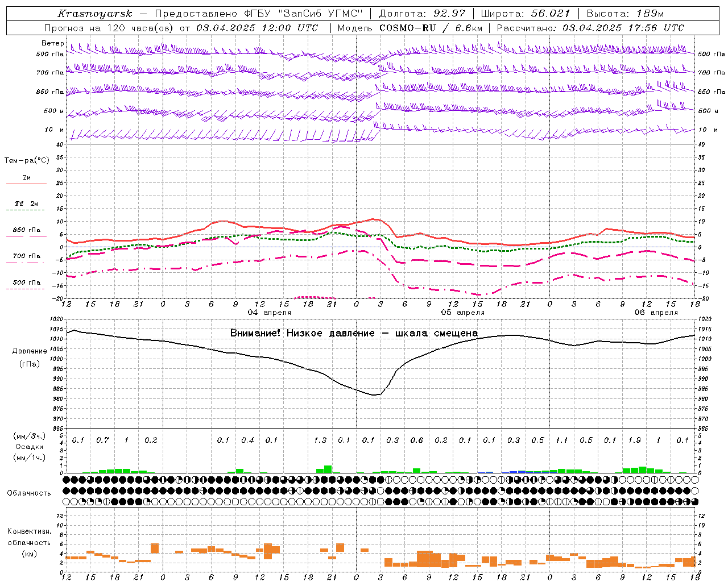Viewport: 728px width, 582px height.
Task: Click the 0.7 precipitation value
Action: coord(102,440)
